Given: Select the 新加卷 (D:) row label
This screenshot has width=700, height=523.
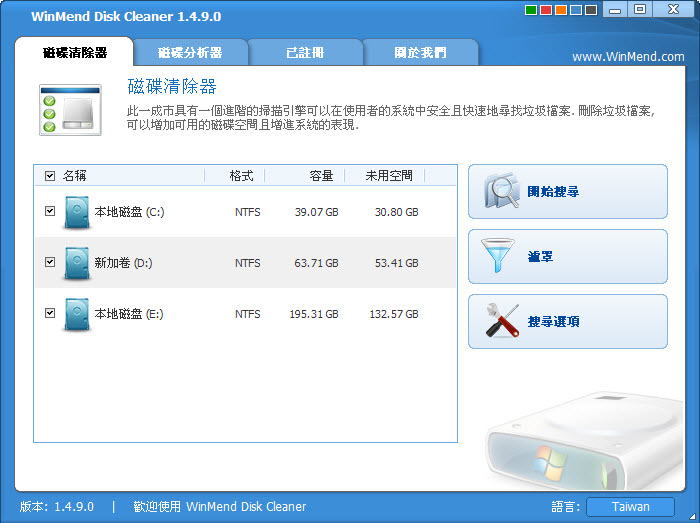Looking at the screenshot, I should [123, 263].
